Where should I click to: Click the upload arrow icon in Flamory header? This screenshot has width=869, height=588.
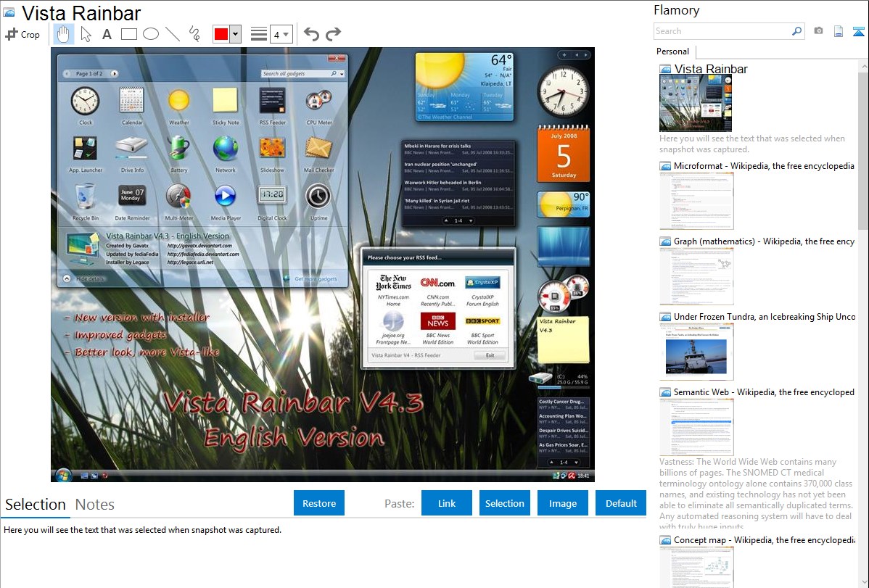tap(858, 31)
